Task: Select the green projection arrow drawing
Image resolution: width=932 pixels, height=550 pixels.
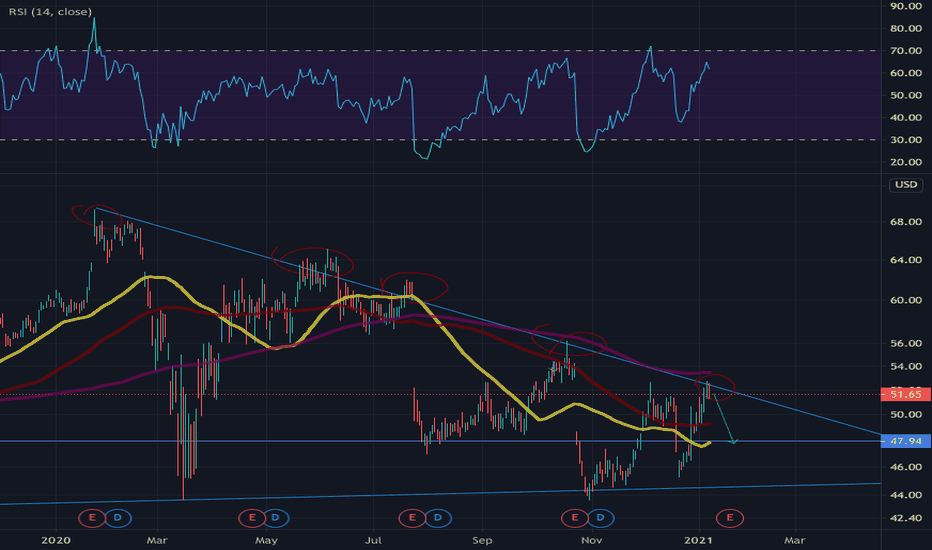Action: pyautogui.click(x=725, y=420)
